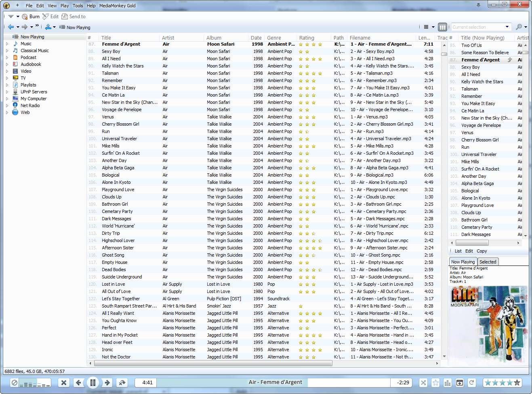Click the List button under Now Playing list
The width and height of the screenshot is (532, 394).
click(x=458, y=251)
